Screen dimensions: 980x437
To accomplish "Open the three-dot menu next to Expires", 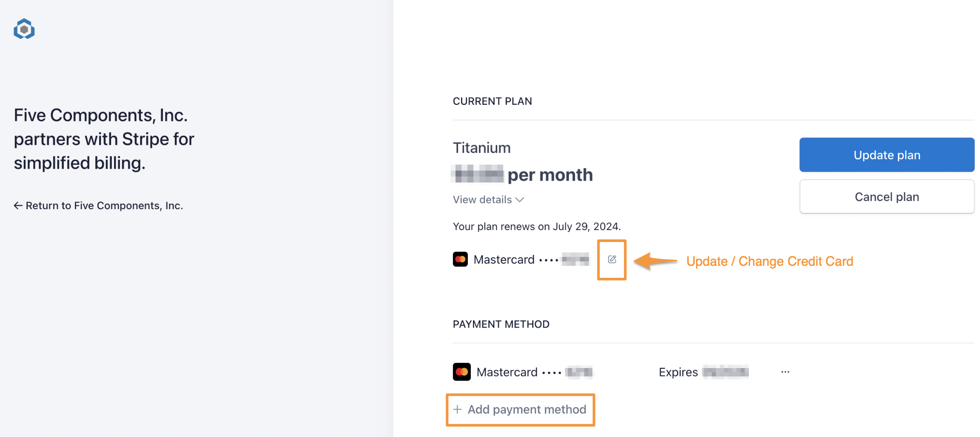I will coord(785,372).
